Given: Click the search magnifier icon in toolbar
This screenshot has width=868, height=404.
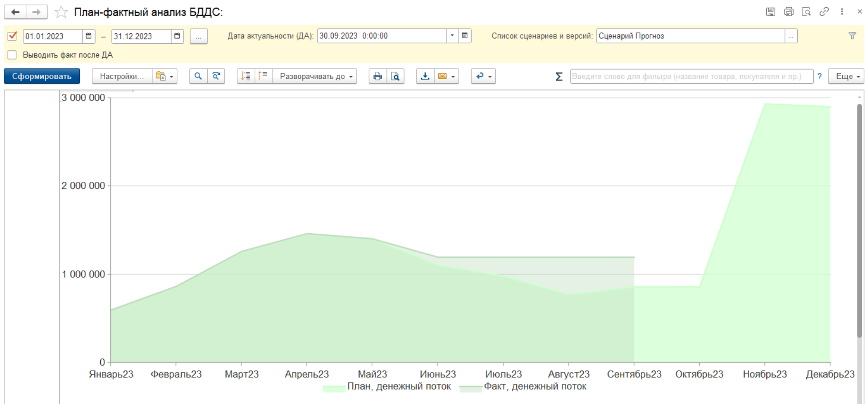Looking at the screenshot, I should click(x=198, y=76).
